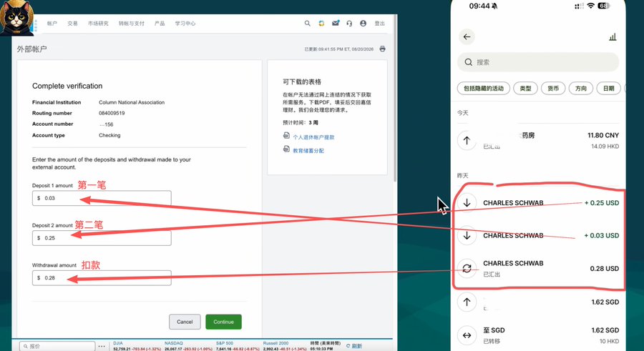The image size is (644, 351).
Task: Open the 货币 filter chip
Action: point(553,88)
